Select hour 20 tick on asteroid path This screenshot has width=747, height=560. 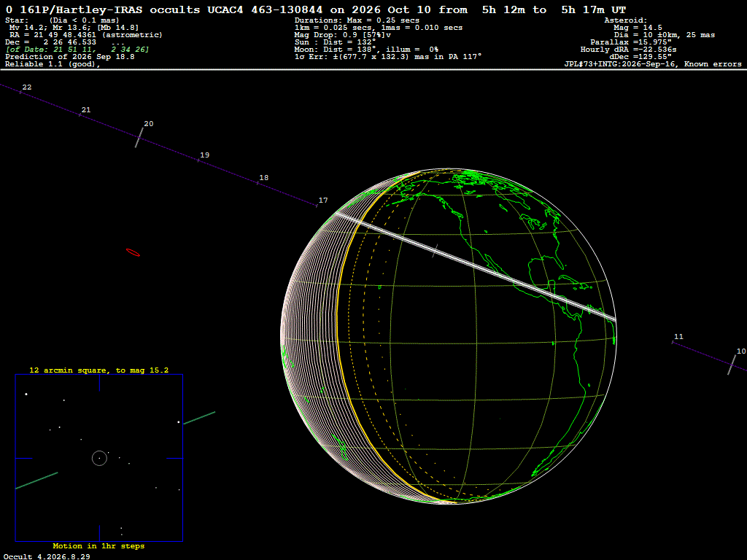139,138
